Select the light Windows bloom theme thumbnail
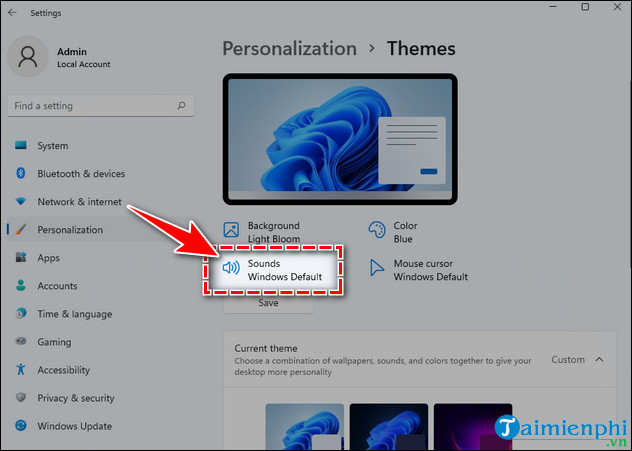Viewport: 632px width, 451px height. (x=305, y=426)
